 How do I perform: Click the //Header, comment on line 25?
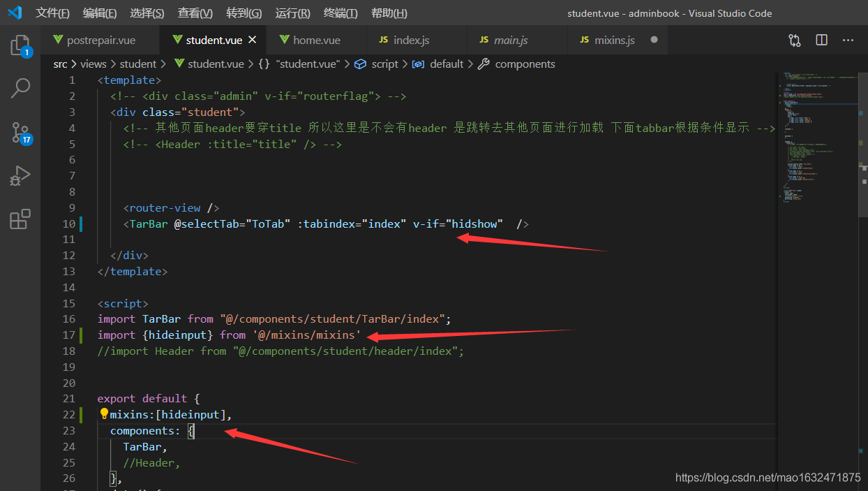(151, 463)
